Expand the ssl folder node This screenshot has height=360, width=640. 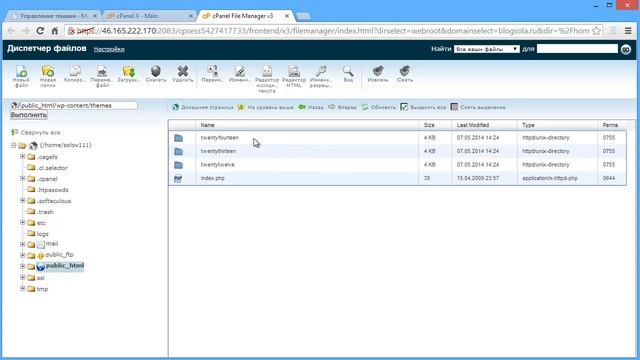coord(23,277)
